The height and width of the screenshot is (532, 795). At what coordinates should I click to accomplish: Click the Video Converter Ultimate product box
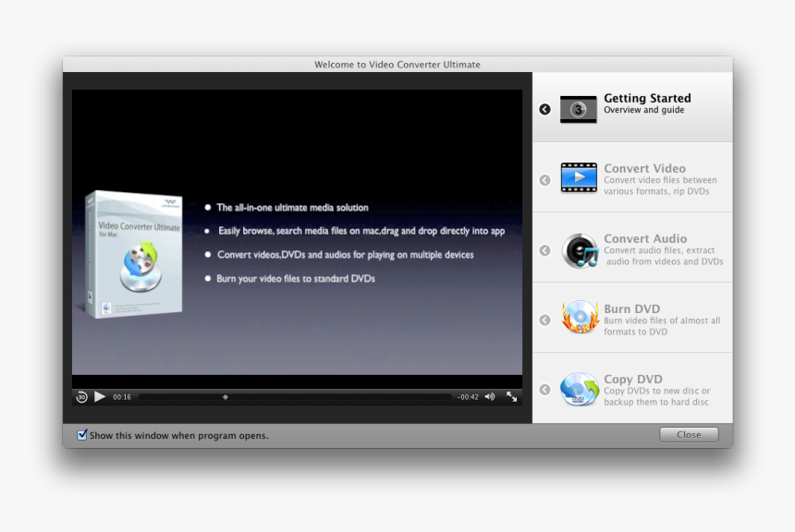click(x=132, y=254)
